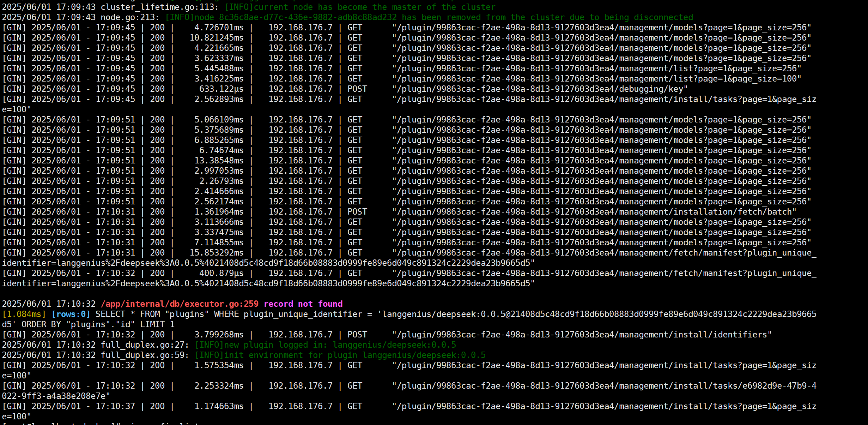Click the red /app/internal/db/executor.go:259 path
The image size is (868, 425).
click(180, 304)
